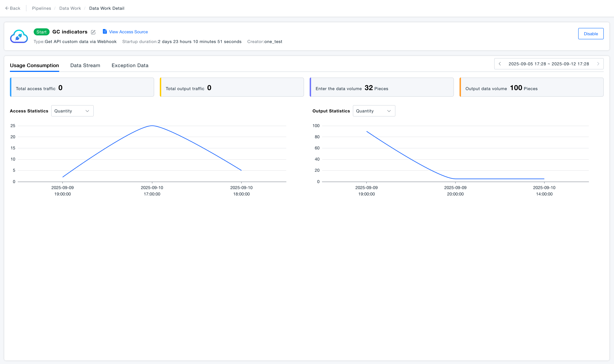
Task: Switch to the Exception Data tab
Action: pos(130,66)
